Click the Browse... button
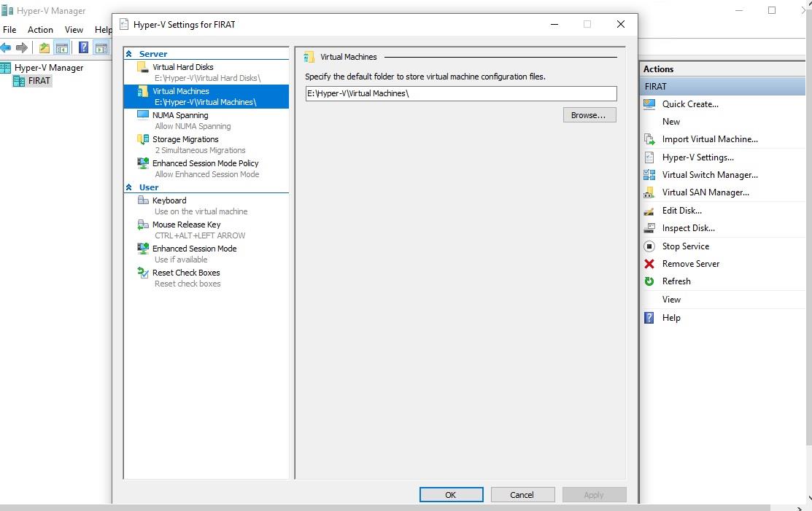The image size is (812, 511). (589, 115)
